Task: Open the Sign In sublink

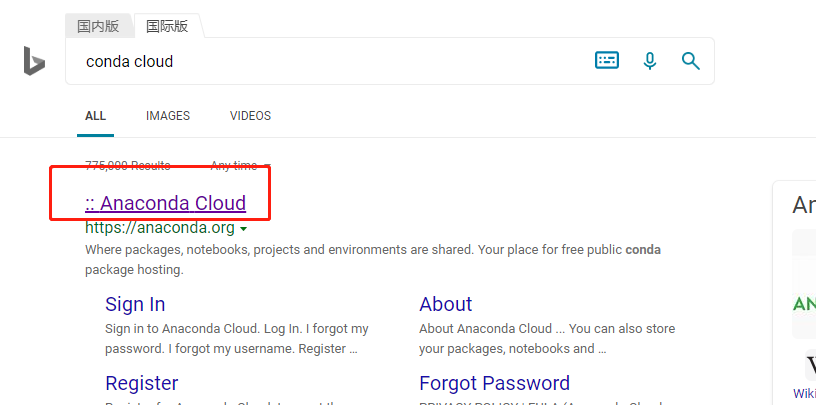Action: pos(135,304)
